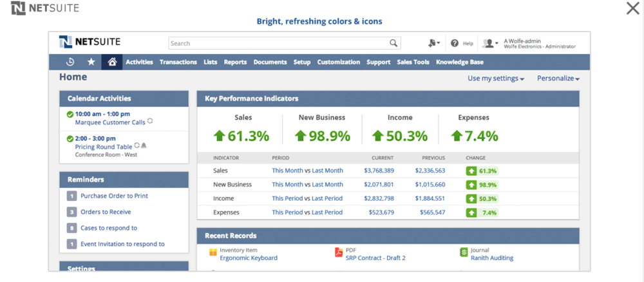This screenshot has width=644, height=282.
Task: Select the Reports menu item
Action: 235,62
